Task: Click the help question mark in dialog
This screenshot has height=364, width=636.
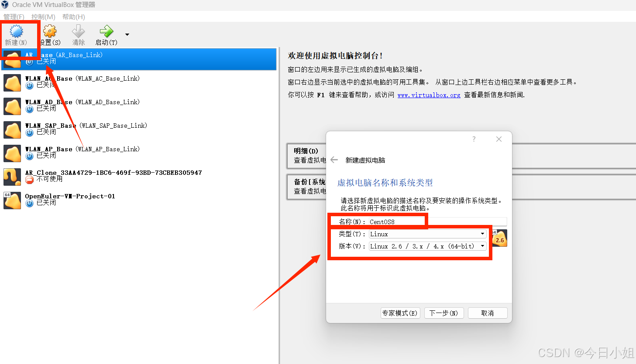Action: (x=474, y=139)
